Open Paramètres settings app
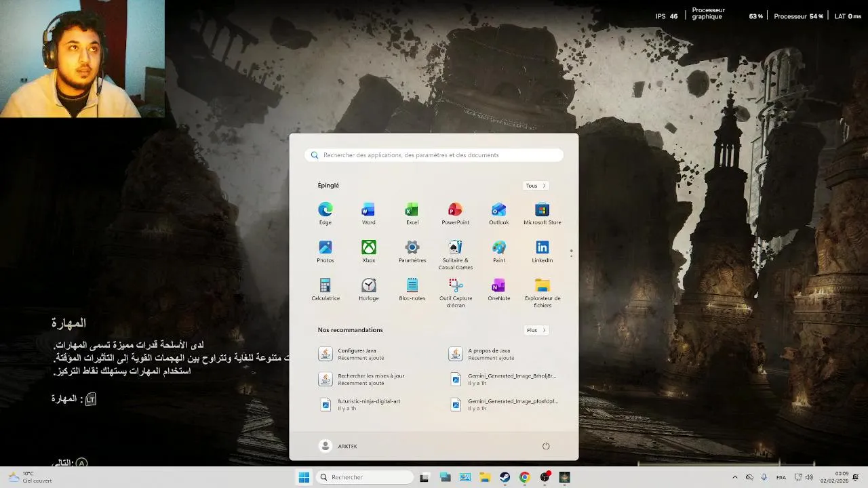 click(x=412, y=251)
